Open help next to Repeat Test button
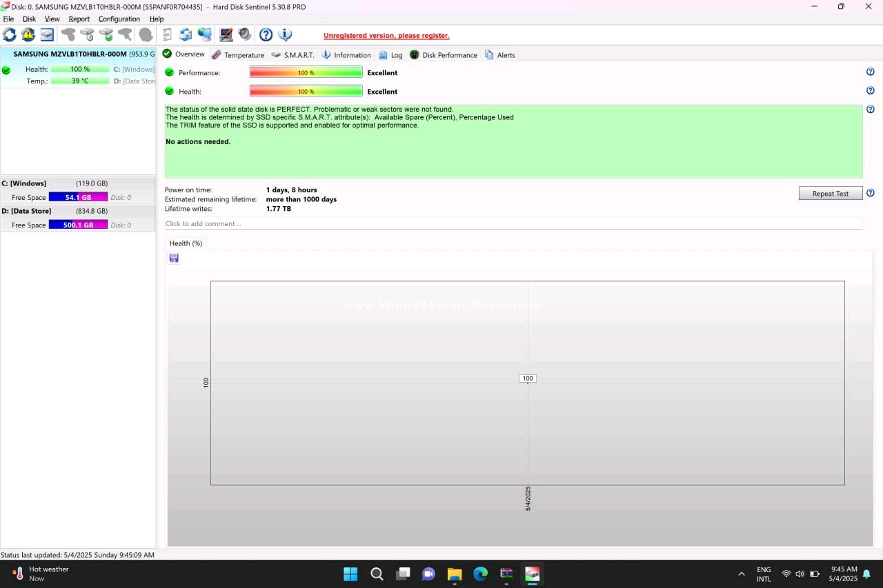Image resolution: width=883 pixels, height=588 pixels. pyautogui.click(x=871, y=193)
